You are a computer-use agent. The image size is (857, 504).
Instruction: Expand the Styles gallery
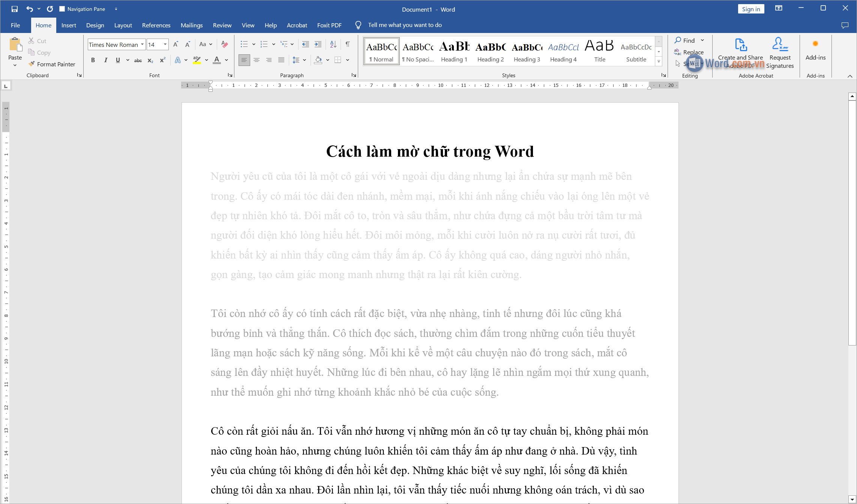click(x=659, y=61)
